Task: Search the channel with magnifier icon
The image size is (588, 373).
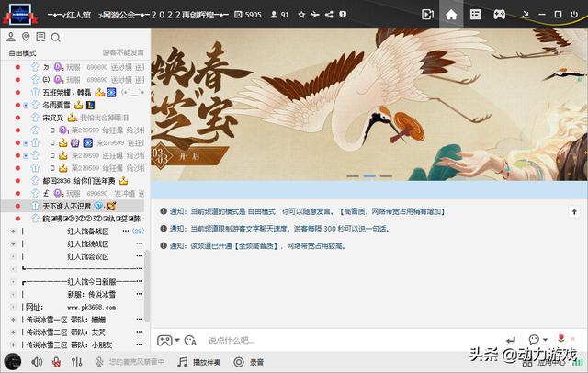Action: pyautogui.click(x=55, y=37)
